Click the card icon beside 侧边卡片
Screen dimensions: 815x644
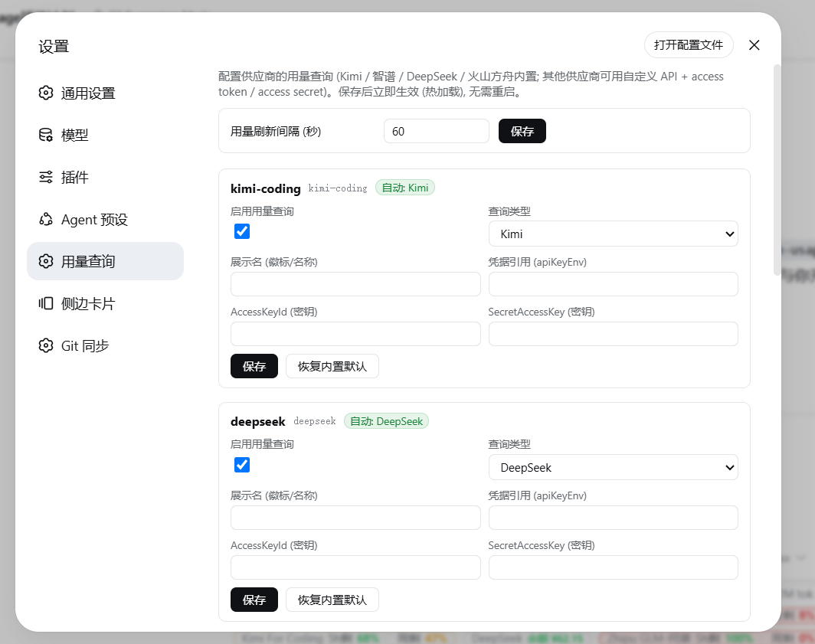click(x=46, y=303)
